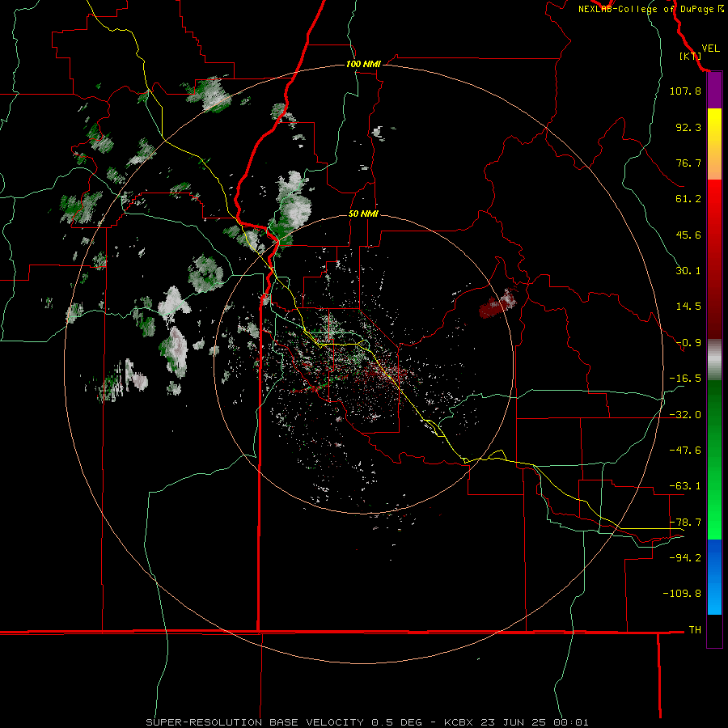728x728 pixels.
Task: Click the blue band of the color scale
Action: (x=714, y=577)
